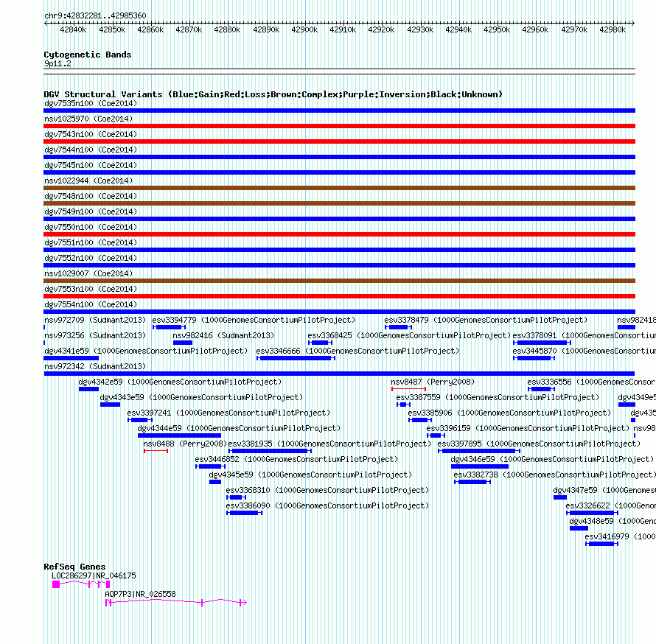
Task: Open nsv1029007 (Coe2014) variant label
Action: [x=88, y=273]
